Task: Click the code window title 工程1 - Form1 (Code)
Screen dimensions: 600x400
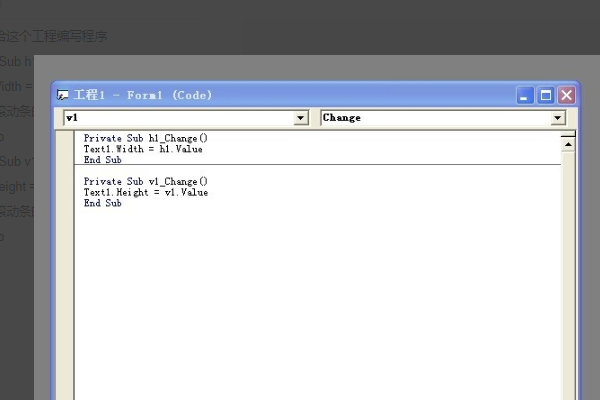Action: [x=143, y=95]
